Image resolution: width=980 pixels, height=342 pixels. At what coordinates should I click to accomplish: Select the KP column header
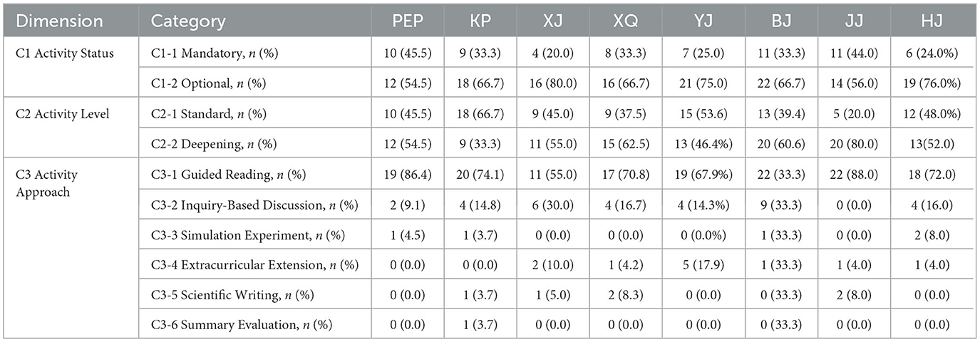tap(480, 21)
